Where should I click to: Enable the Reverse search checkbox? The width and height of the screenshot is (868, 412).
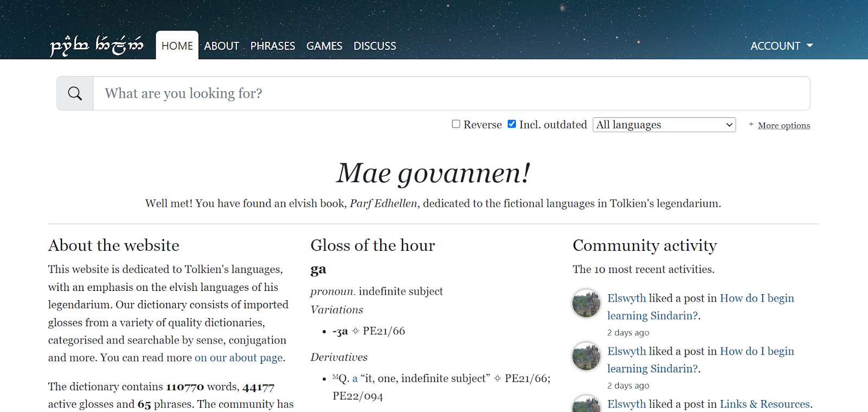456,124
